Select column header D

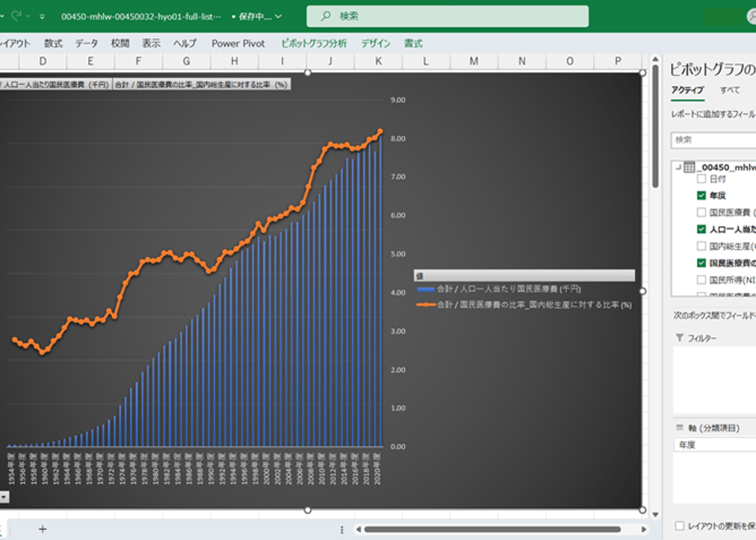point(43,61)
